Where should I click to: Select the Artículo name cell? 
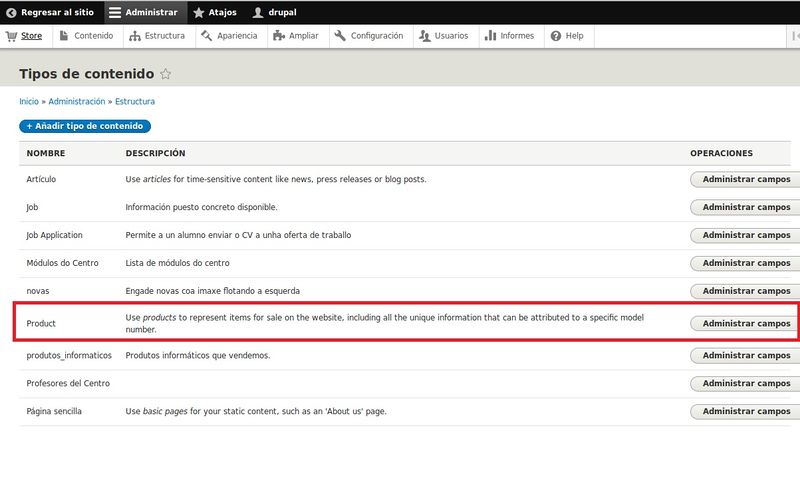click(41, 179)
